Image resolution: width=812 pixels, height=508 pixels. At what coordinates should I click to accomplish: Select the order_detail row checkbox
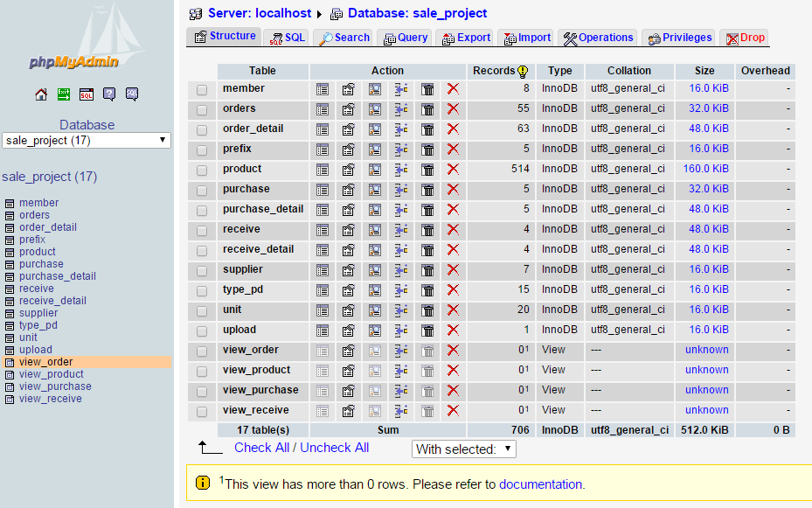point(202,130)
